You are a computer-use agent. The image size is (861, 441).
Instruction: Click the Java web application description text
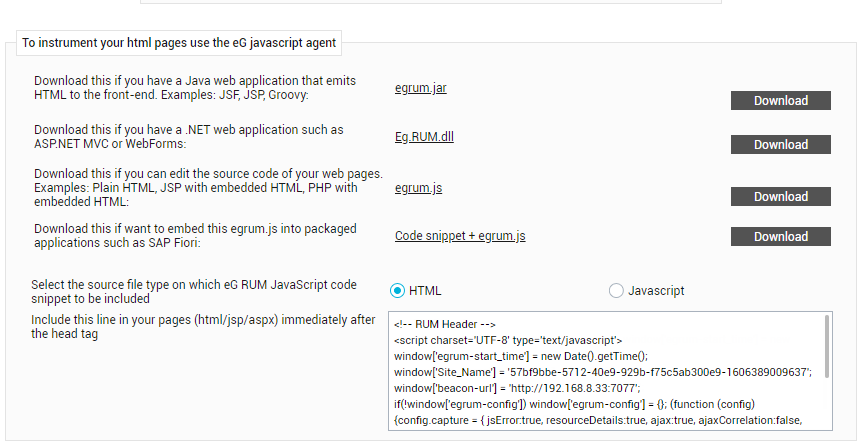[195, 88]
